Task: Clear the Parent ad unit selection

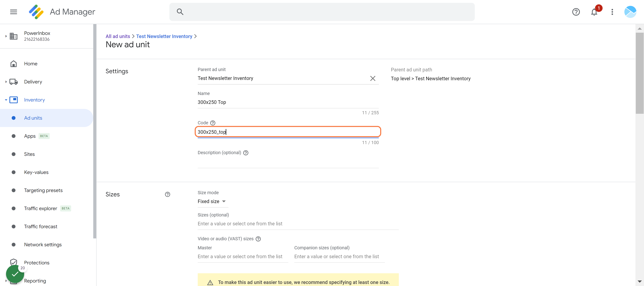Action: click(372, 78)
